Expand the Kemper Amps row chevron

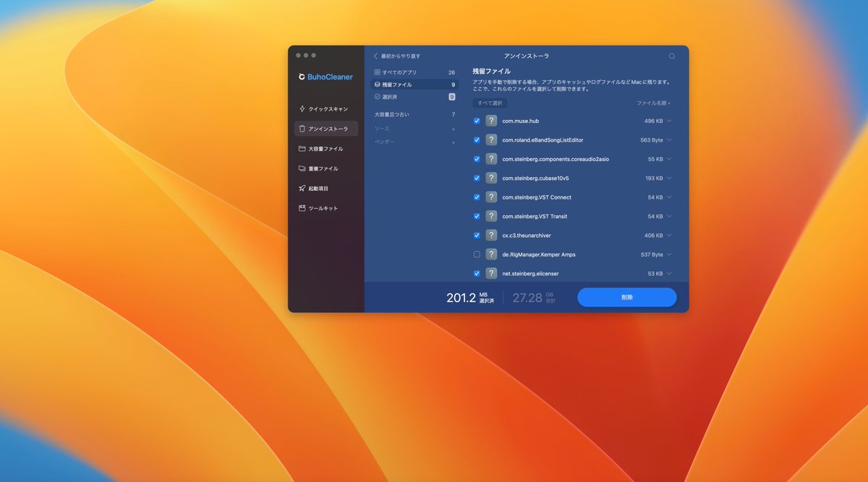(670, 254)
